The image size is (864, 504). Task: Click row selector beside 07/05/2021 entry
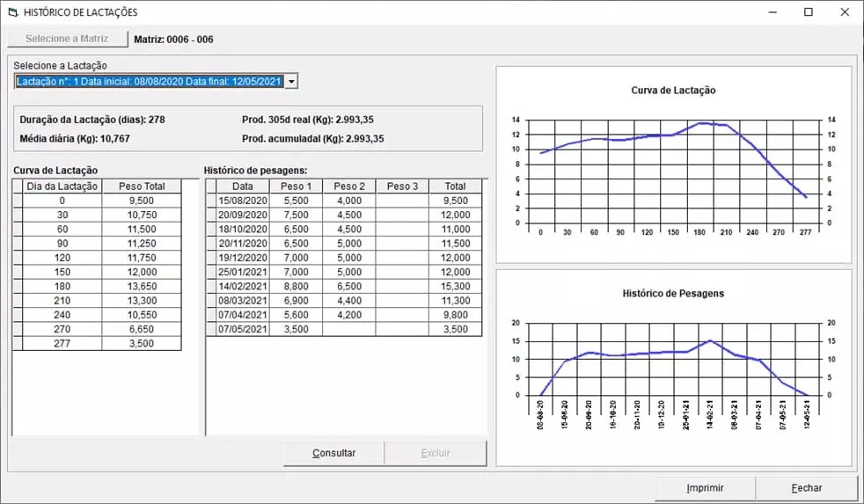click(210, 329)
